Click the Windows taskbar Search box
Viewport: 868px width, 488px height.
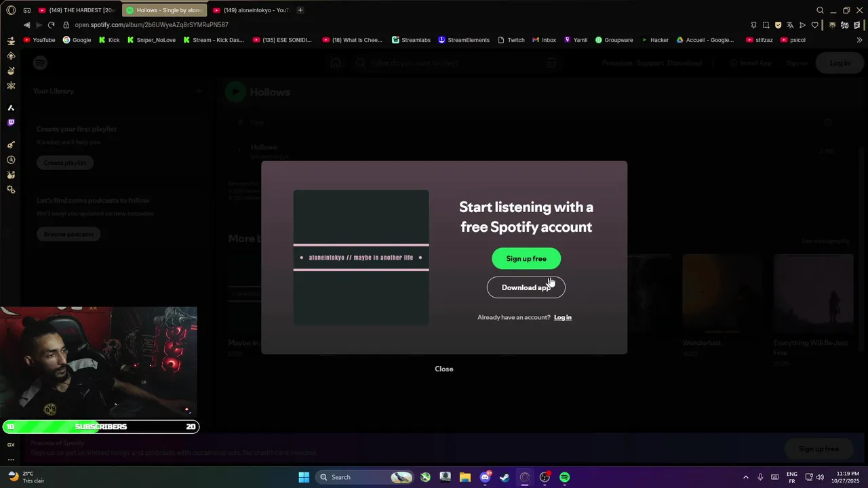366,477
